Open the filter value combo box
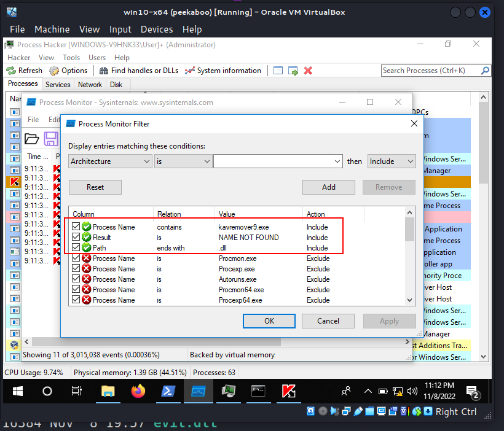Screen dimensions: 504x431 click(277, 161)
